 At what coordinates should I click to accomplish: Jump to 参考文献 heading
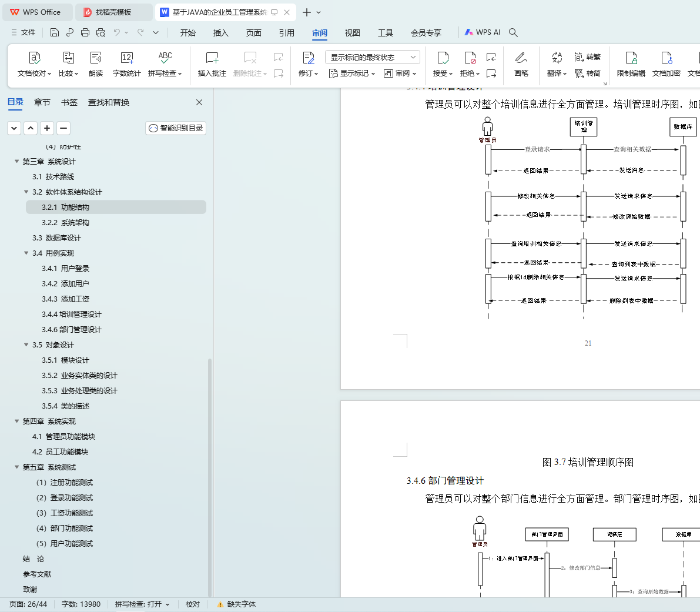point(37,574)
